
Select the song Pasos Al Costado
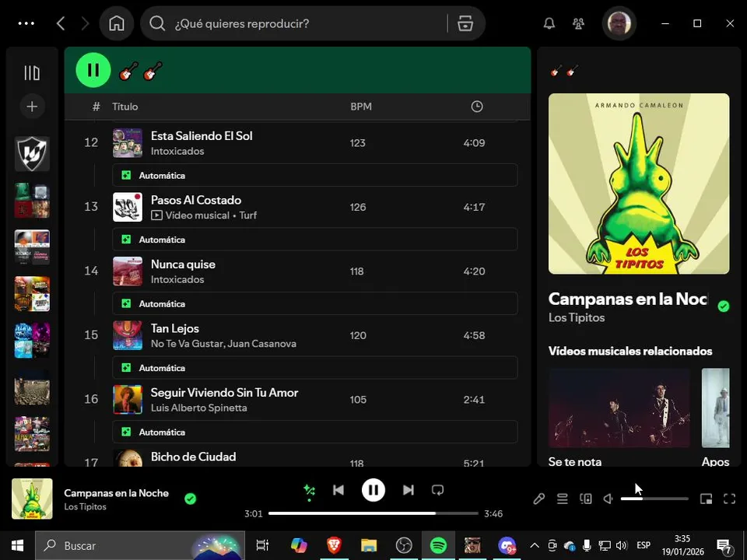point(196,200)
